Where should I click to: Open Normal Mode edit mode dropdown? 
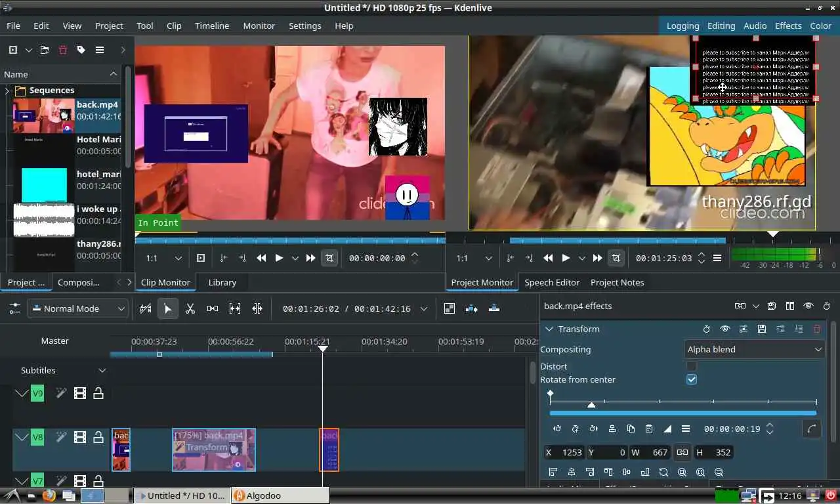point(77,308)
